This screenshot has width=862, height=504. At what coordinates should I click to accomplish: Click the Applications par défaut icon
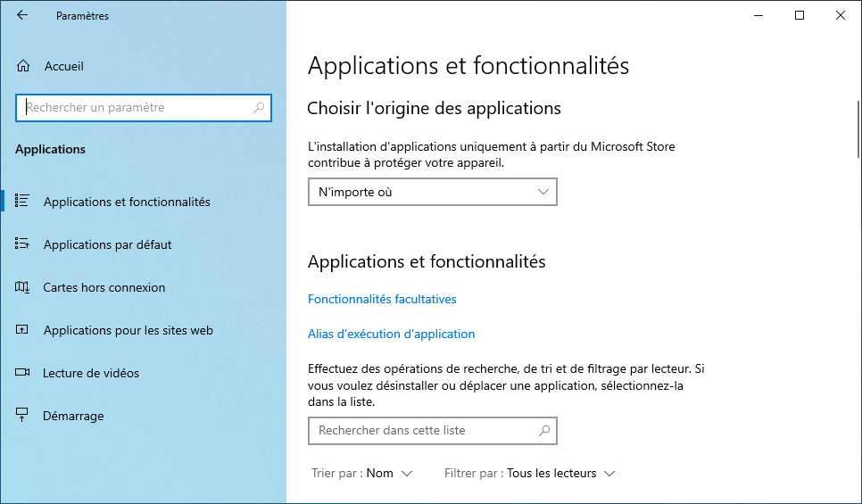(x=22, y=244)
